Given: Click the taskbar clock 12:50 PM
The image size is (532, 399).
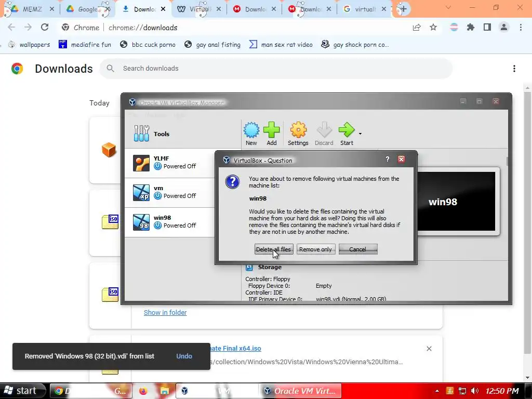Looking at the screenshot, I should [502, 391].
